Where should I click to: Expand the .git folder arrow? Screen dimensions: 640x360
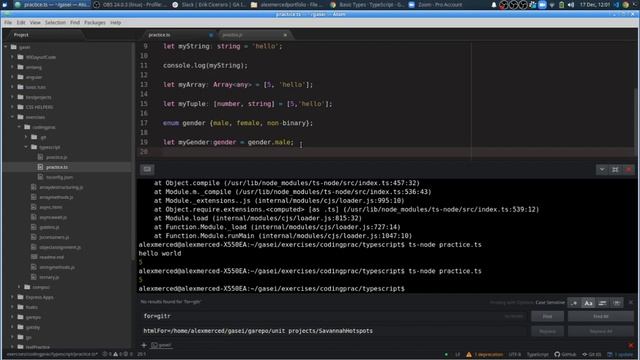point(26,137)
